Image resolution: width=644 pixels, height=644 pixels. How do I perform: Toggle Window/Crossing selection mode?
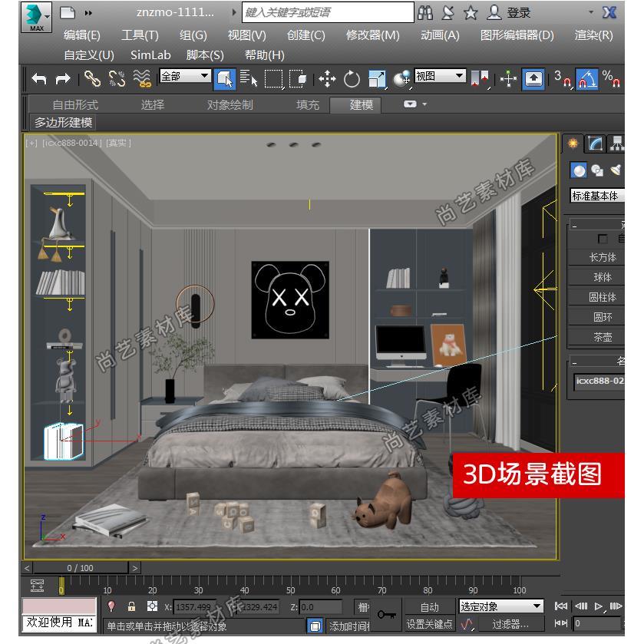(x=298, y=78)
